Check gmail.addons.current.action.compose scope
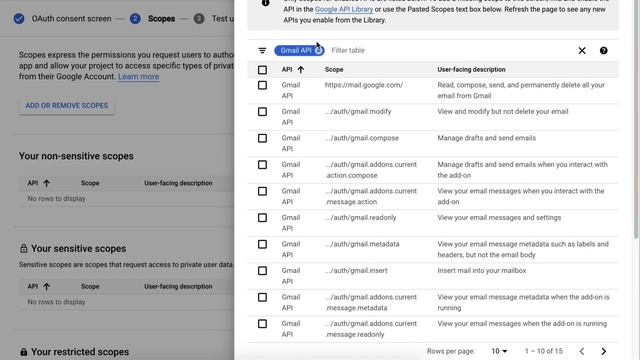 262,165
